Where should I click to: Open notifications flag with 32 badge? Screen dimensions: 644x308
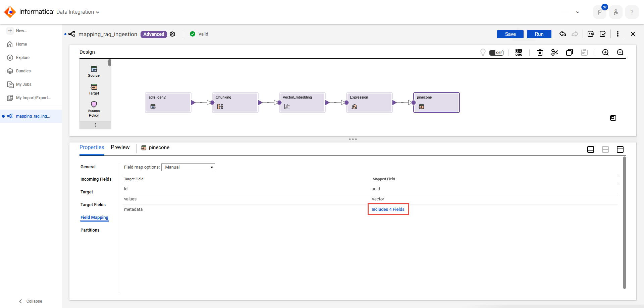(x=600, y=12)
